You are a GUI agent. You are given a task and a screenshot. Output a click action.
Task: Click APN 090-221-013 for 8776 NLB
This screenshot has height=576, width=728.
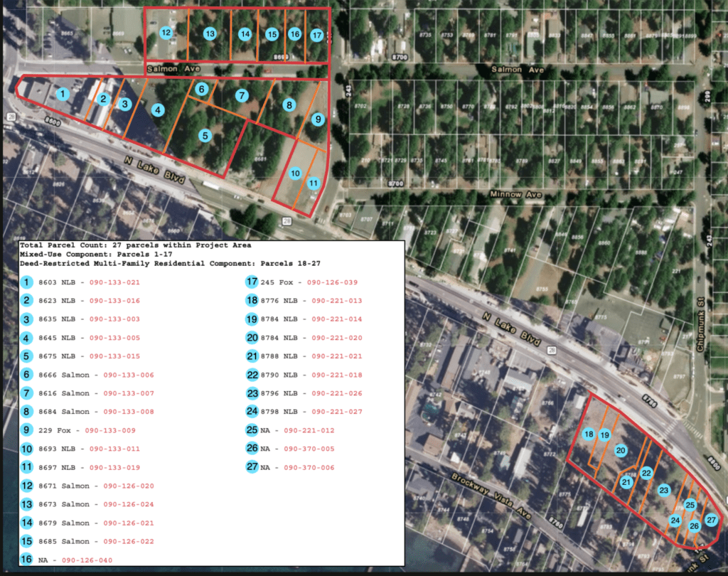[x=337, y=301]
